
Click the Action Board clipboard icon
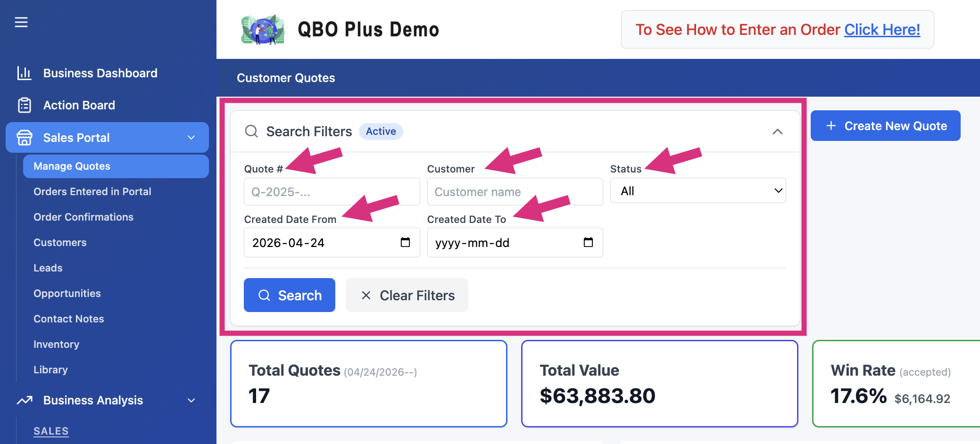coord(24,105)
